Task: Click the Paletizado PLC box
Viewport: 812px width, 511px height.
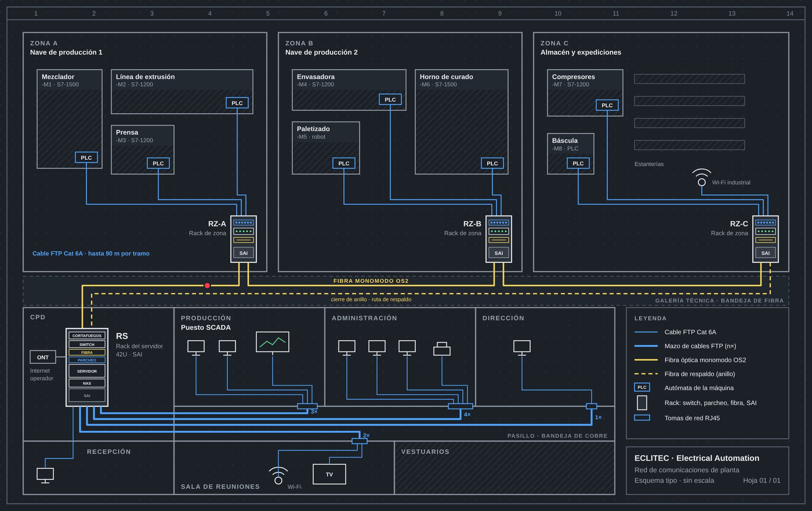Action: point(343,163)
